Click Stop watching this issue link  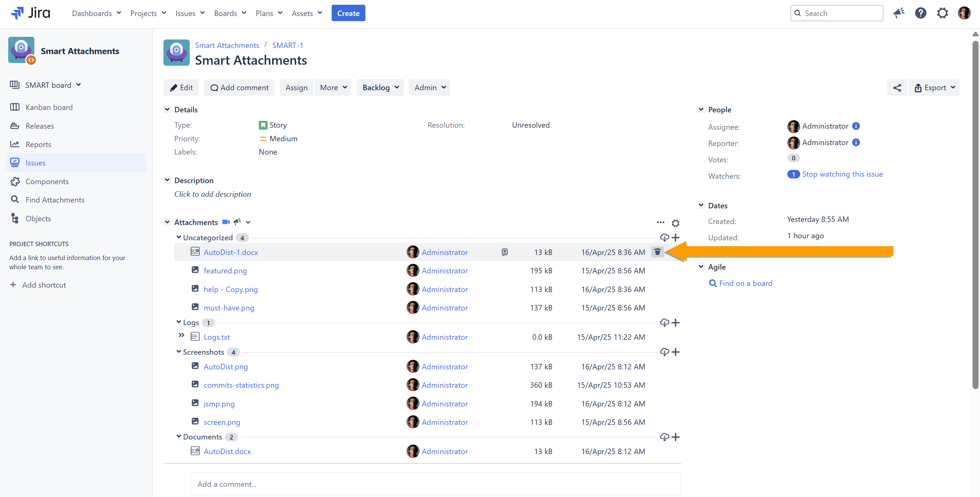(x=842, y=174)
